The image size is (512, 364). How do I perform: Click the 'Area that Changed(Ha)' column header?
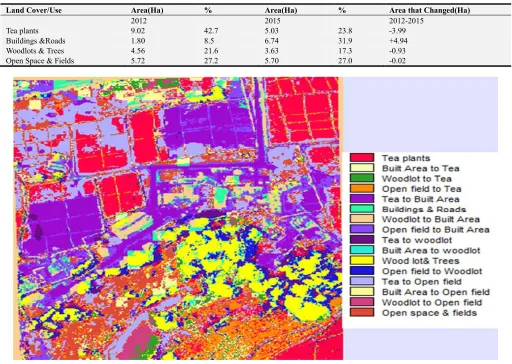429,10
